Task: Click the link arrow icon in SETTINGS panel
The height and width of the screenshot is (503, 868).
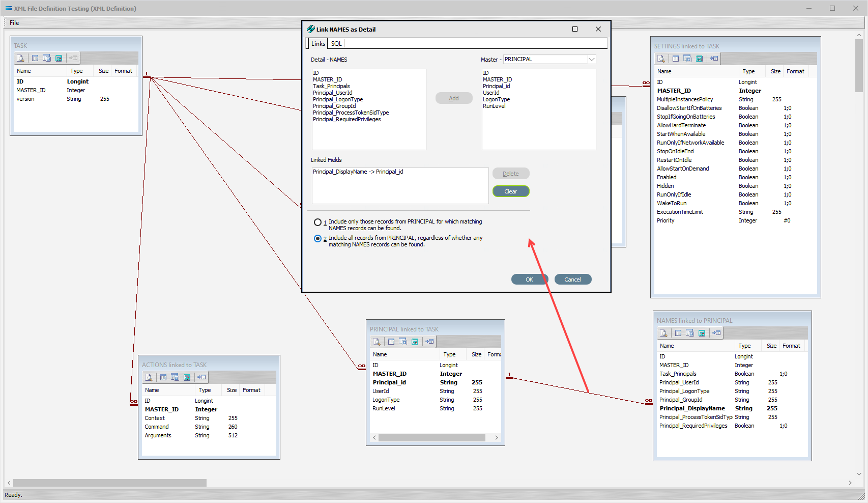Action: coord(714,59)
